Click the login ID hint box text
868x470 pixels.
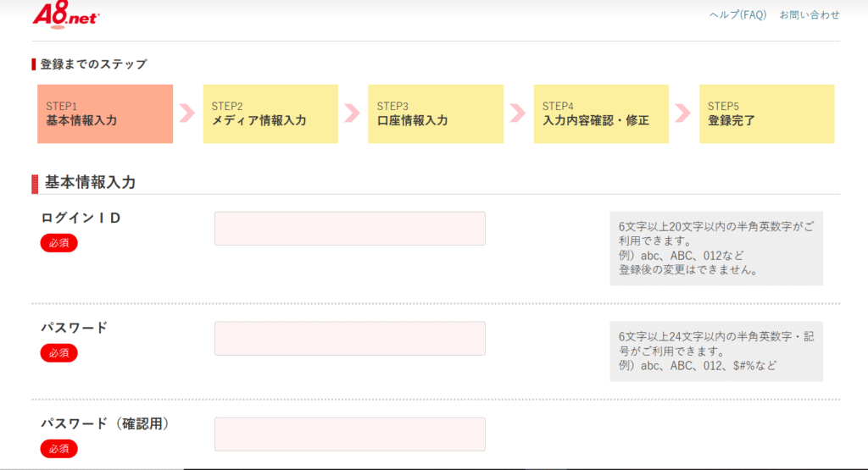tap(716, 248)
